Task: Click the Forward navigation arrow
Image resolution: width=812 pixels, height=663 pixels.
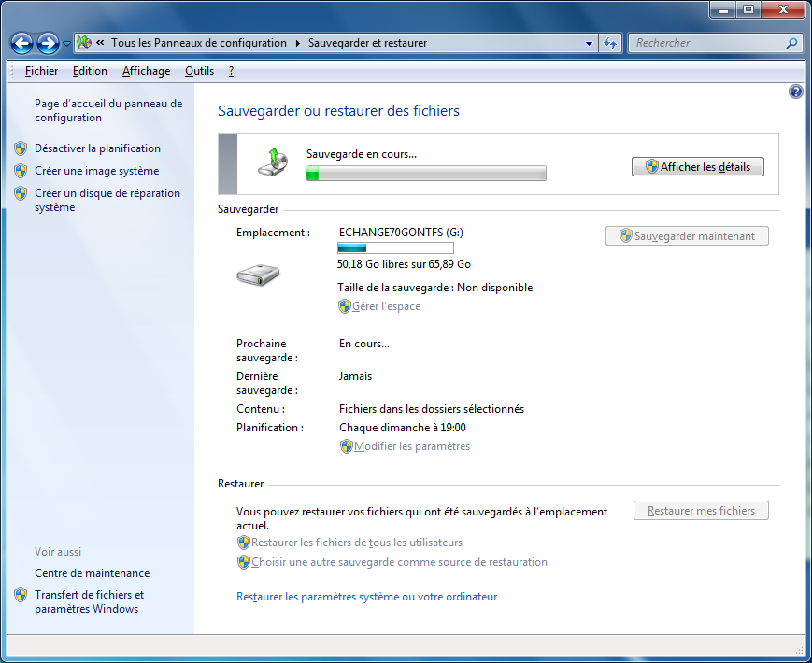Action: (x=49, y=44)
